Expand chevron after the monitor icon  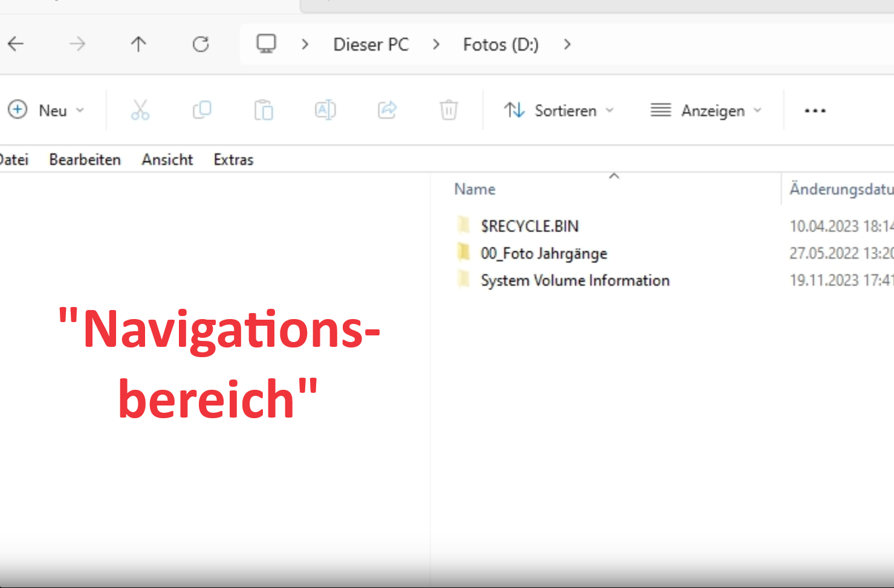point(305,44)
